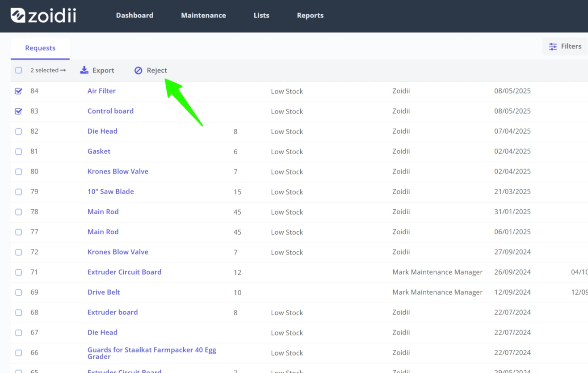Click date 22/07/2024 in Extruder board row
Screen dimensions: 588x373
[x=512, y=313]
